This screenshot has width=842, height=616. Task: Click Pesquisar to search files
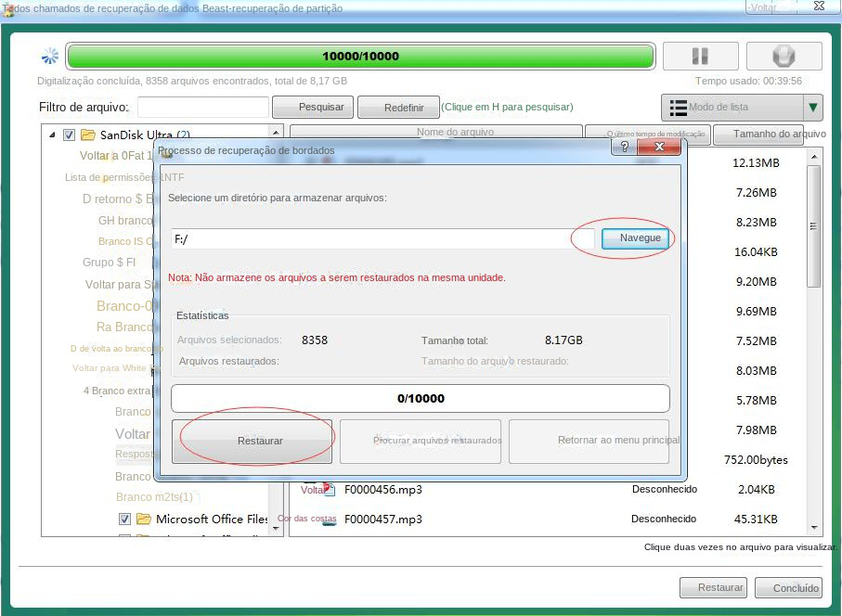point(312,107)
